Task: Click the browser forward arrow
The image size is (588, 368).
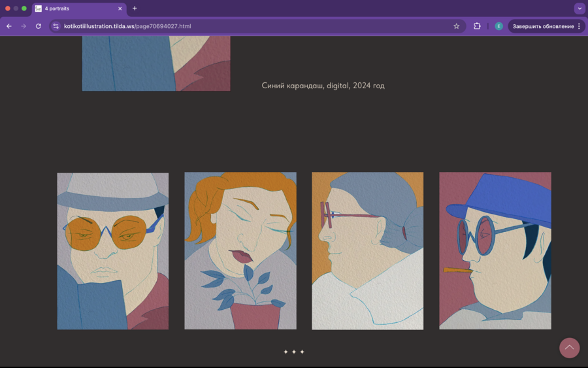Action: [24, 26]
